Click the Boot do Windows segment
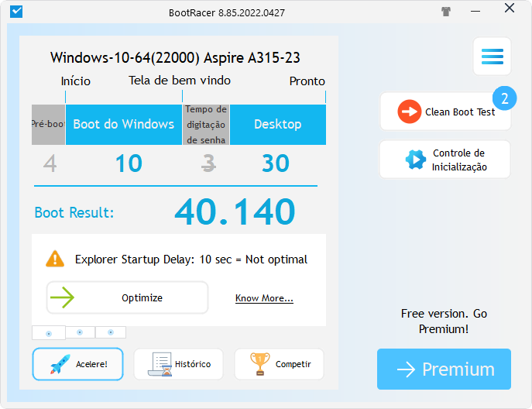The image size is (532, 409). [123, 125]
